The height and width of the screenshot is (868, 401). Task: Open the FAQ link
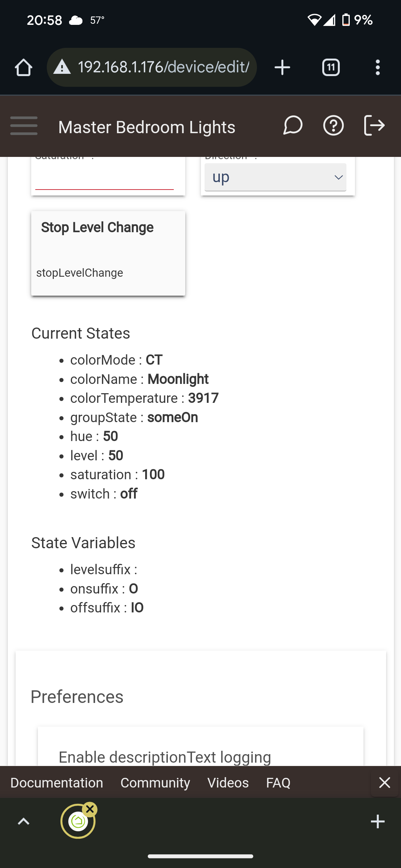tap(278, 783)
